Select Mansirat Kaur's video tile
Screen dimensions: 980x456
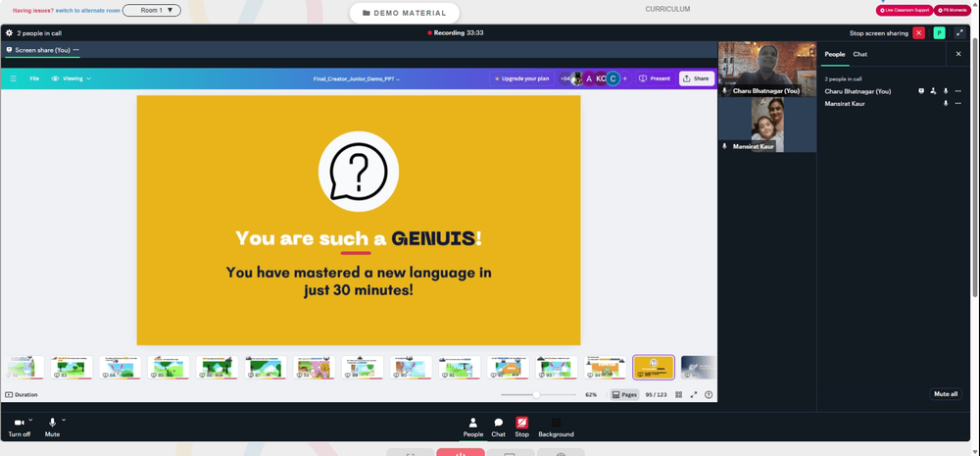click(x=767, y=125)
